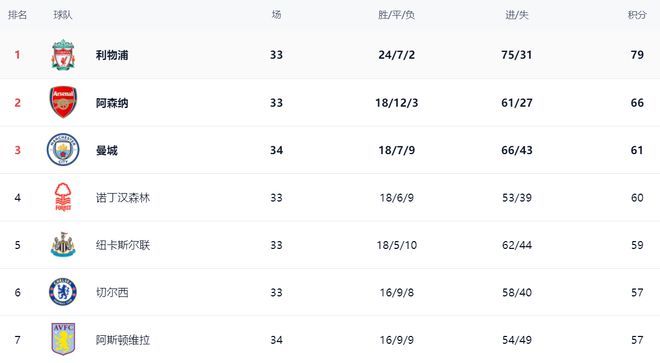Image resolution: width=660 pixels, height=363 pixels.
Task: Click the 积分 column header
Action: click(x=637, y=15)
